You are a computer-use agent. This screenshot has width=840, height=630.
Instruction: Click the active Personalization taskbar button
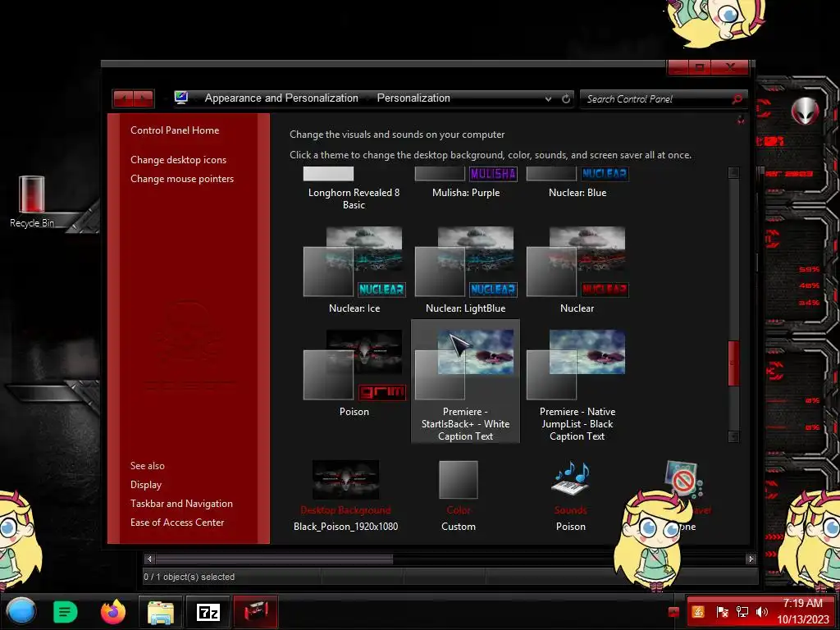coord(256,612)
